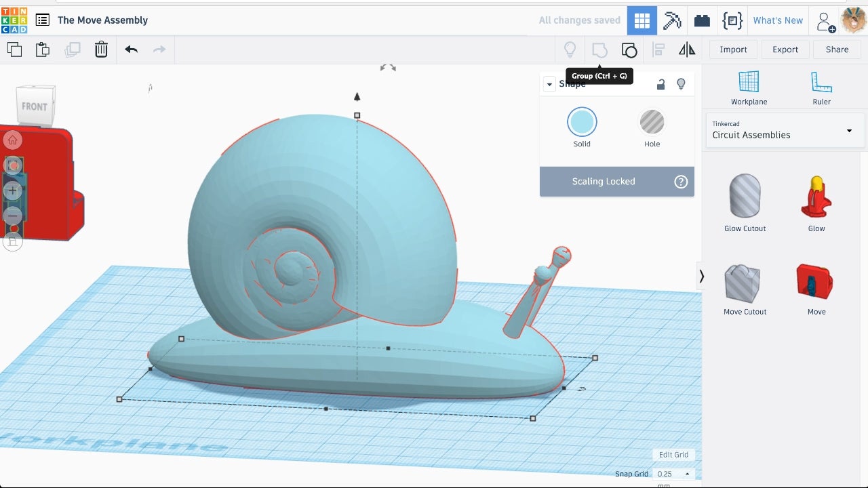Click the Share button
This screenshot has height=488, width=868.
coord(837,49)
